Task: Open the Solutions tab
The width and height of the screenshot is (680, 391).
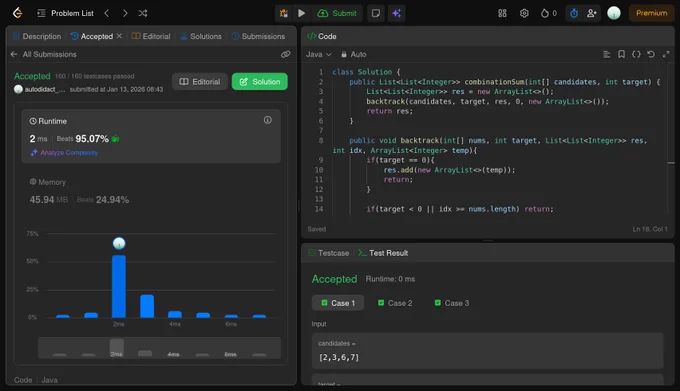Action: (201, 36)
